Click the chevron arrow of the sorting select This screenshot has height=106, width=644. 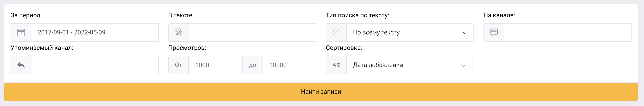click(x=463, y=65)
